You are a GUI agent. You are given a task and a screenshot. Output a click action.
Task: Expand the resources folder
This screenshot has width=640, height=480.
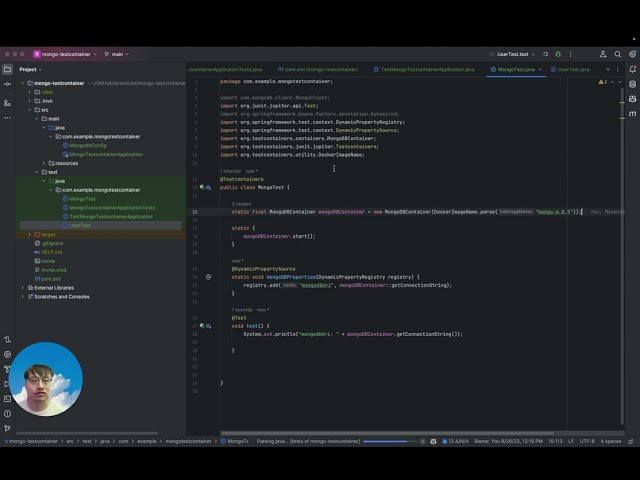[44, 163]
